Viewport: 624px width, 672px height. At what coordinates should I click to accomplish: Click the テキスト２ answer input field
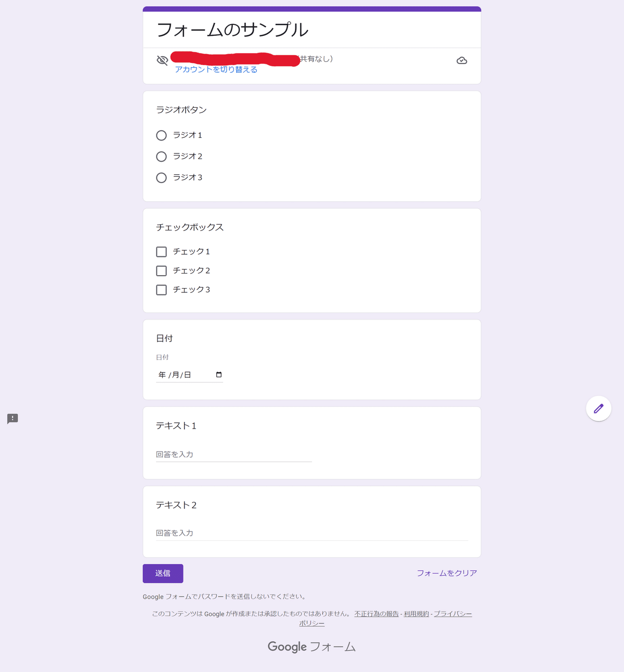(x=312, y=533)
